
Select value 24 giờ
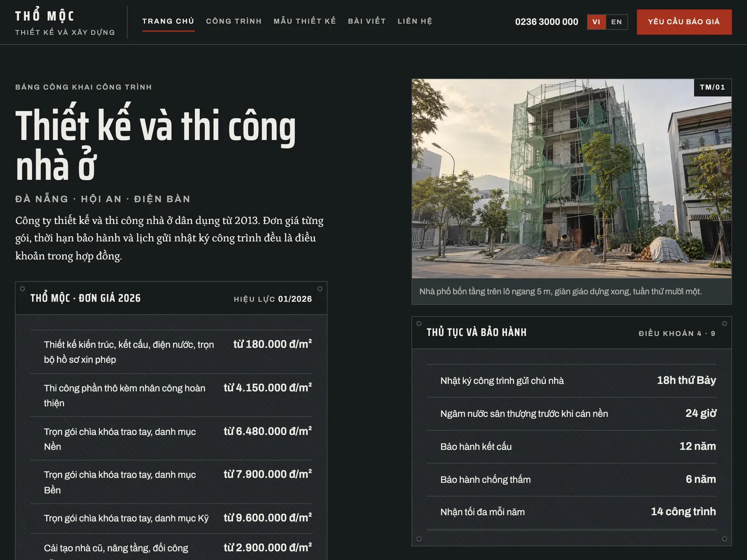[701, 413]
